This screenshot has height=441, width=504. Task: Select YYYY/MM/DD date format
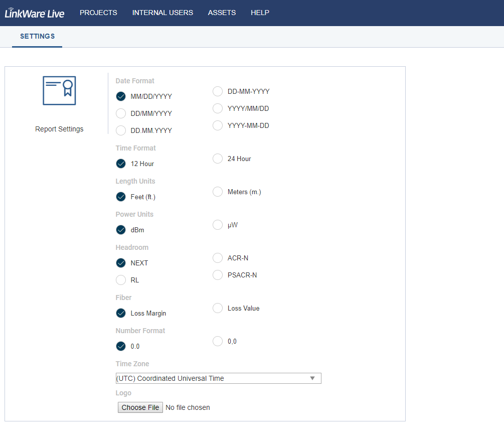pos(218,108)
